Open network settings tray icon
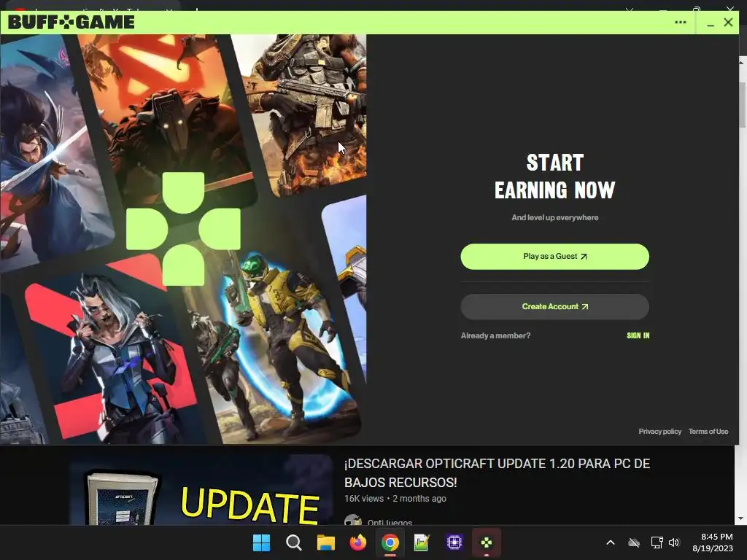747x560 pixels. [657, 542]
